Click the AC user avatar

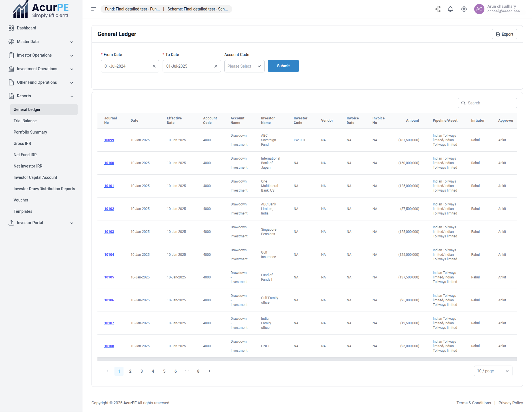click(479, 9)
